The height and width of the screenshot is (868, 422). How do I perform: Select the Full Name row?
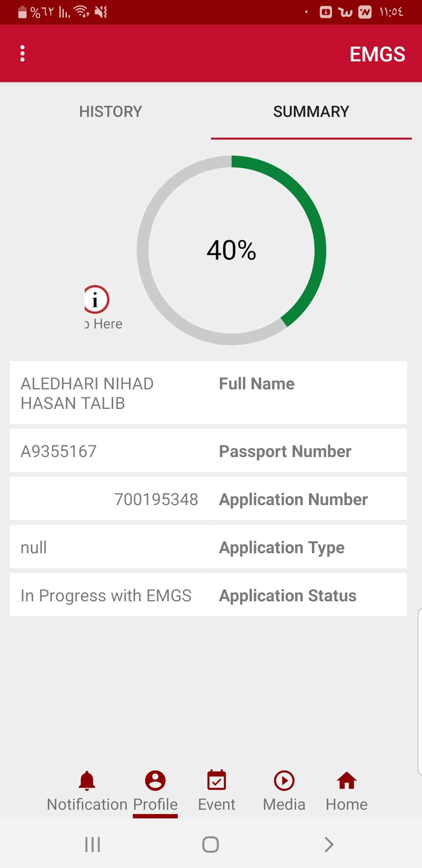click(208, 393)
